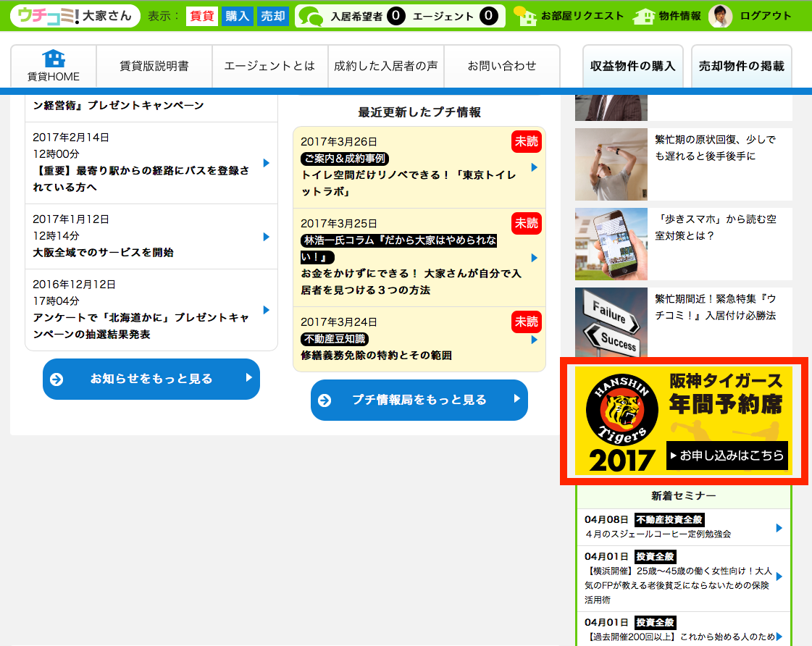Click circle arrow icon on プチ情報局をもっと見る
The width and height of the screenshot is (812, 646).
pos(325,400)
